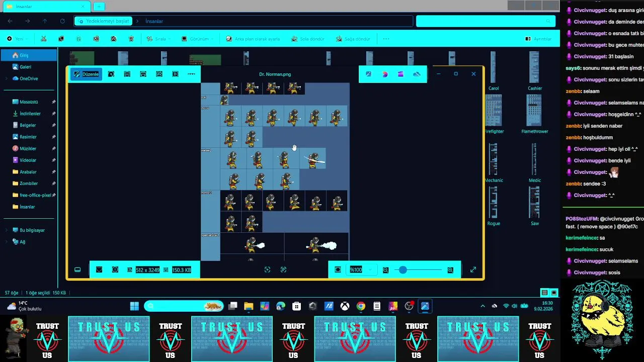
Task: Click the share icon in Explorer toolbar
Action: 114,39
